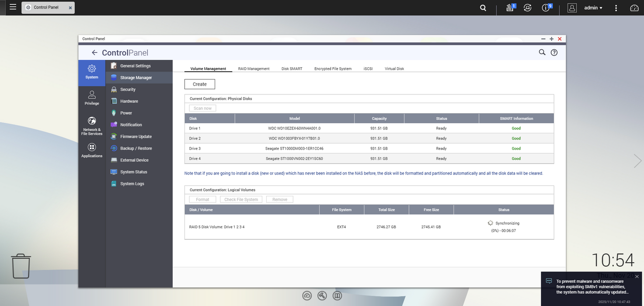Close the SMBv1 notification popup
The height and width of the screenshot is (306, 644).
click(x=637, y=277)
